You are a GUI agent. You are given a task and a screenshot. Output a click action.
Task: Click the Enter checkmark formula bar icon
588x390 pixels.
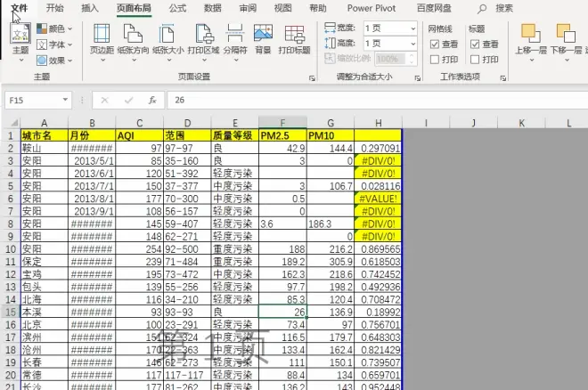click(x=128, y=101)
